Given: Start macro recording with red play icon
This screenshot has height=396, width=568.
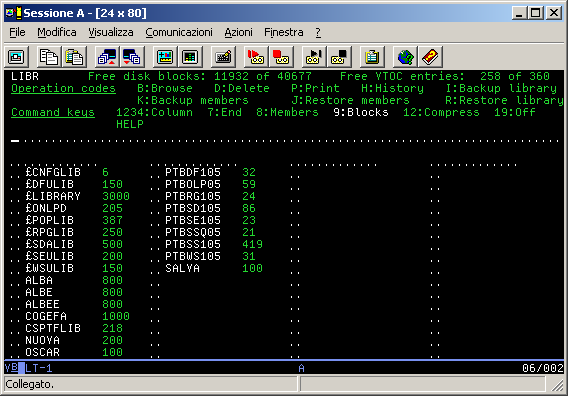Looking at the screenshot, I should [256, 57].
